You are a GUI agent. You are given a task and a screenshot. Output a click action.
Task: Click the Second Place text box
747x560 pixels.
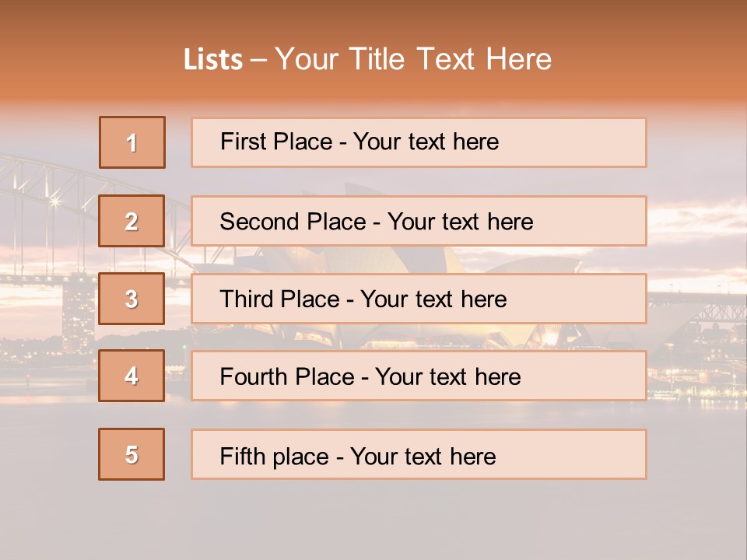[x=419, y=221]
